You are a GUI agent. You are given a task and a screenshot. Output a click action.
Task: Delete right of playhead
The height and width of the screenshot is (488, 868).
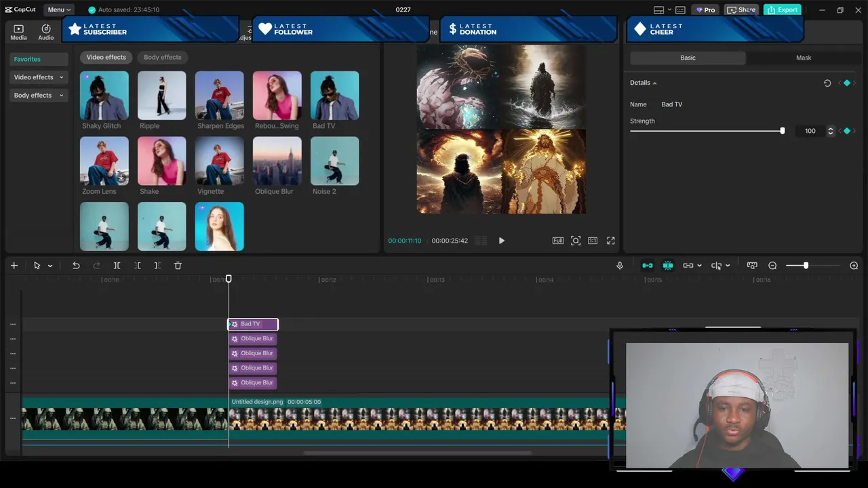(x=157, y=266)
